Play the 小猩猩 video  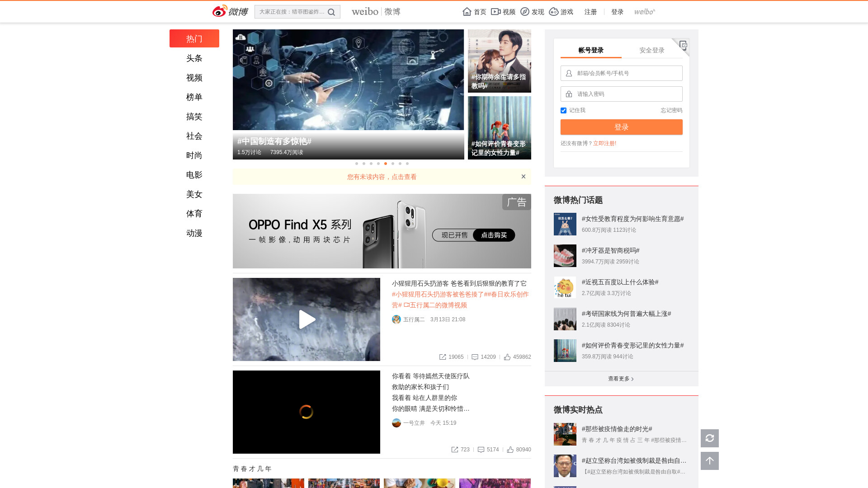tap(307, 319)
